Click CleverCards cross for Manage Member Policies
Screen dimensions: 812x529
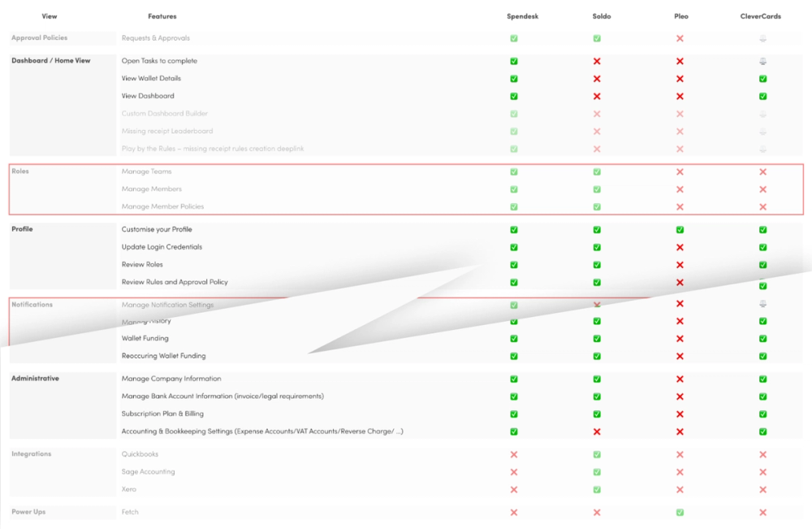pyautogui.click(x=762, y=206)
